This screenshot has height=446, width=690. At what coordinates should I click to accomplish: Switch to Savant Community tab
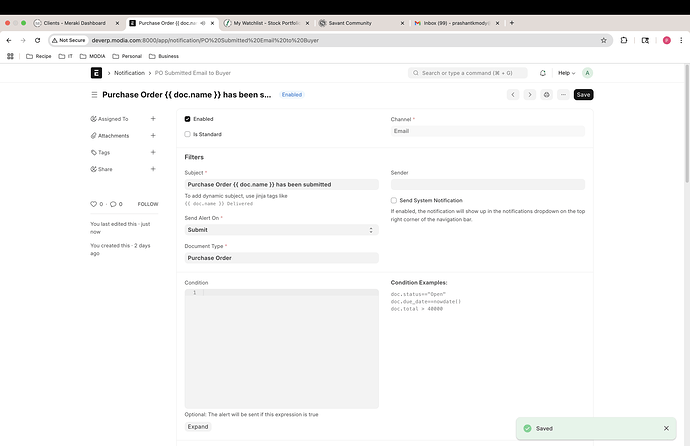pos(350,23)
